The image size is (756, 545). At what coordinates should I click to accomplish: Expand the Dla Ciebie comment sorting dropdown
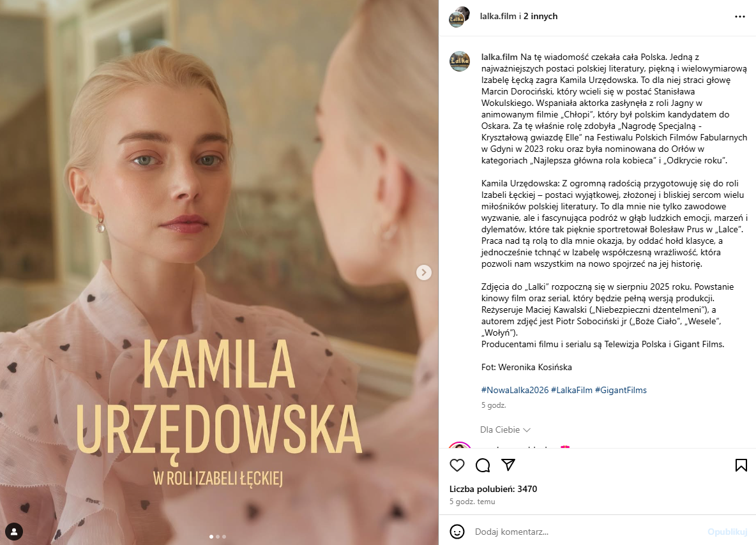[505, 429]
